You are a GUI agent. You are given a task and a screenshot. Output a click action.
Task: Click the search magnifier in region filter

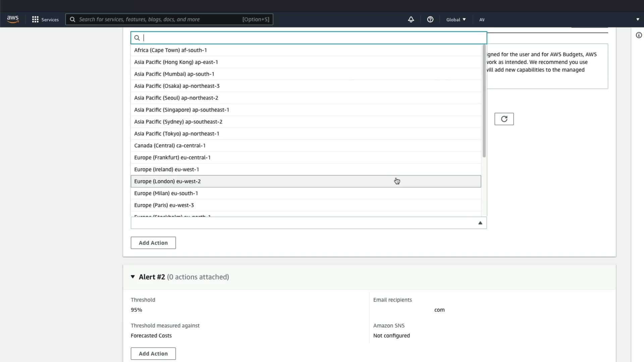(x=137, y=38)
